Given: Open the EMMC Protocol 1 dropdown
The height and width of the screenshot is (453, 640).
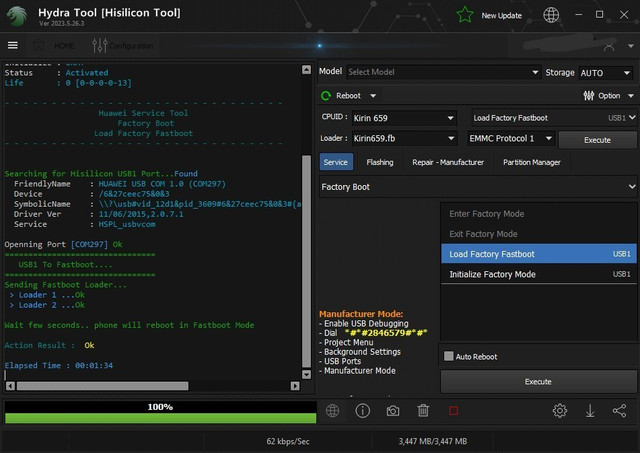Looking at the screenshot, I should [x=511, y=138].
